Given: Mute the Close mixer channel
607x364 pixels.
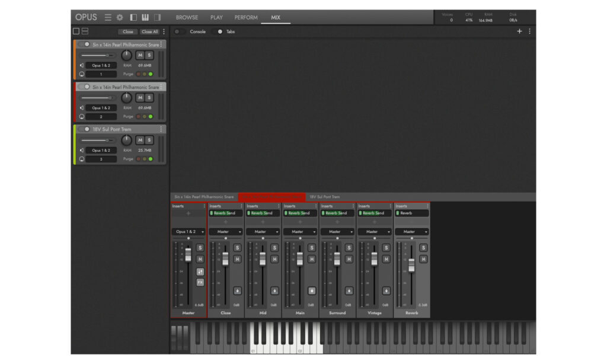Looking at the screenshot, I should [237, 259].
